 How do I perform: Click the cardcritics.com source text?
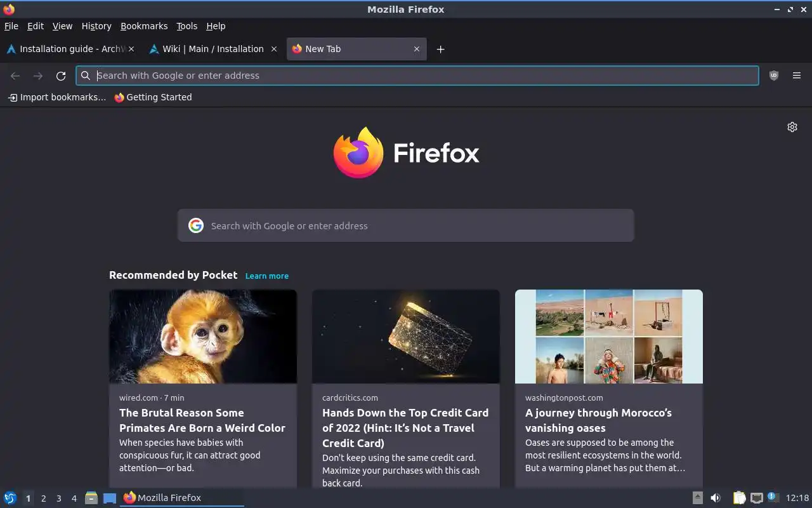350,398
